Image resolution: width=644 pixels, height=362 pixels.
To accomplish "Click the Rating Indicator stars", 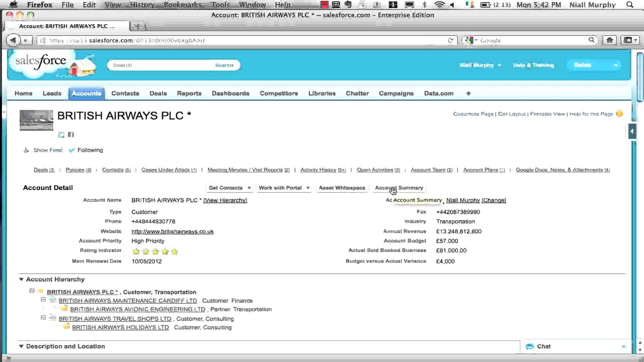I will 155,251.
